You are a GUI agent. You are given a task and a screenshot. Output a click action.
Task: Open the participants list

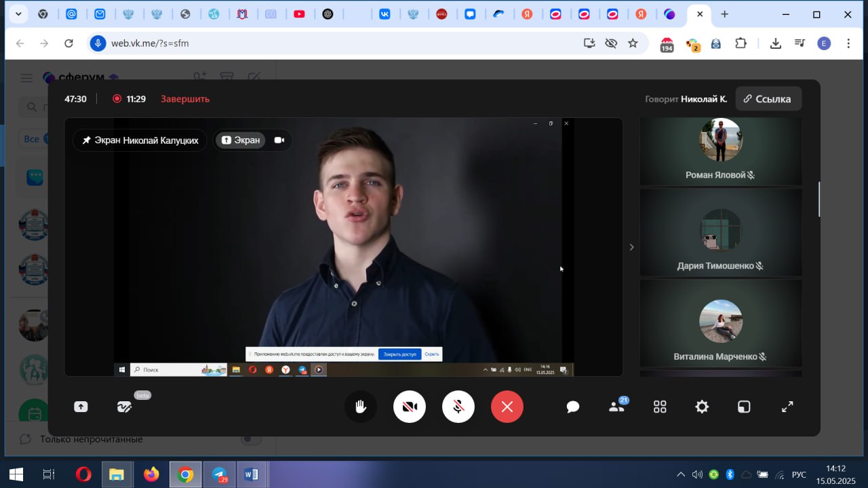(x=616, y=407)
